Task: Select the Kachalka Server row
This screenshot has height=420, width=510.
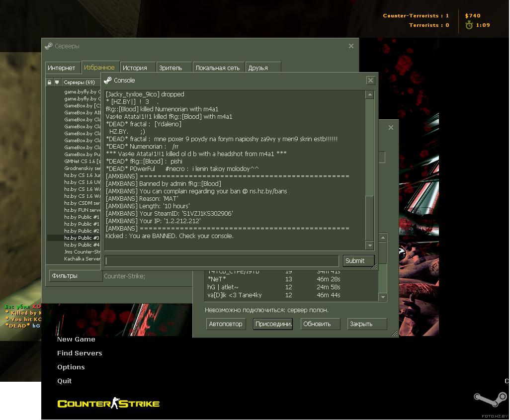Action: (x=74, y=258)
